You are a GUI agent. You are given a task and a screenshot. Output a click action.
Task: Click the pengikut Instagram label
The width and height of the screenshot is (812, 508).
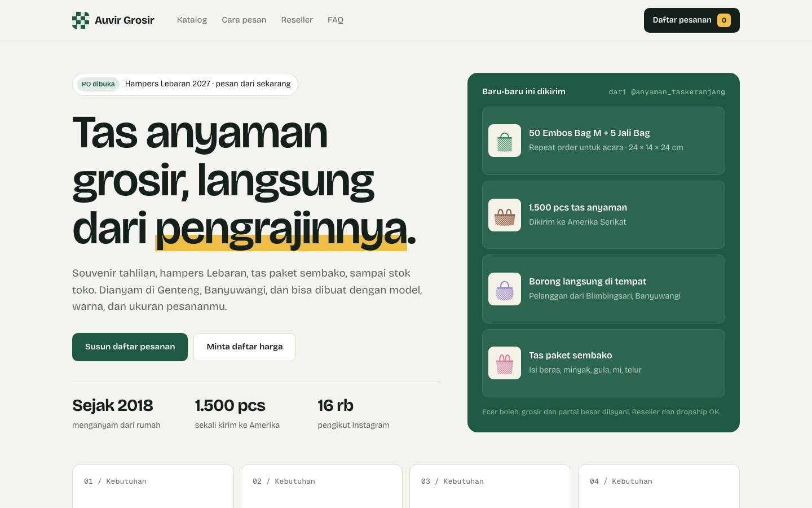(354, 425)
